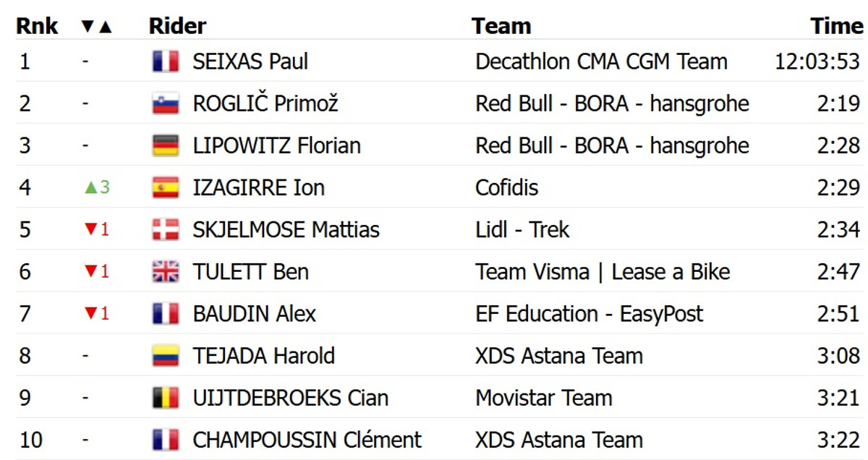Viewport: 868px width, 460px height.
Task: Click the French flag beside SEIXAS Paul
Action: tap(166, 61)
